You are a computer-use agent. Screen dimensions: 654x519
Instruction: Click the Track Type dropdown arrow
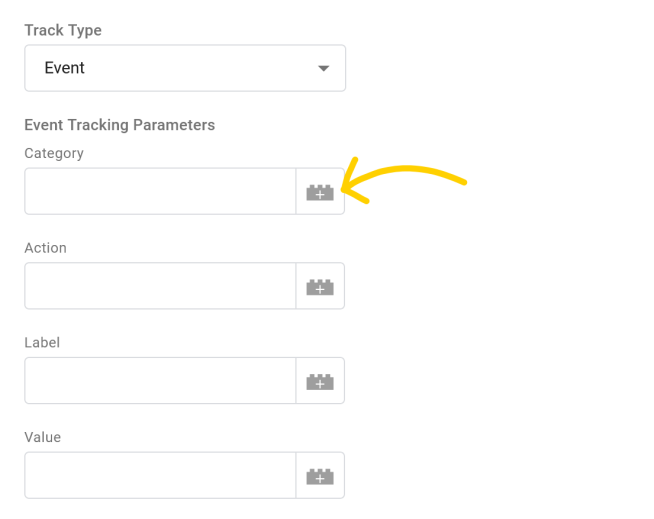pos(324,68)
